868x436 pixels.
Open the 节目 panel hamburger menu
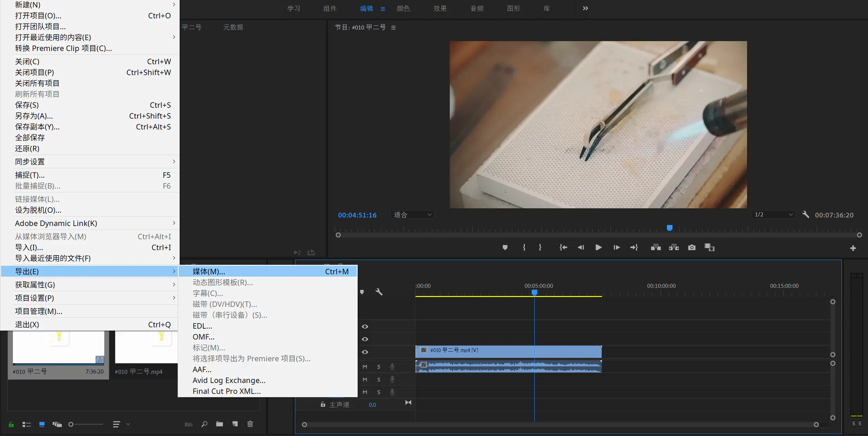[x=393, y=28]
